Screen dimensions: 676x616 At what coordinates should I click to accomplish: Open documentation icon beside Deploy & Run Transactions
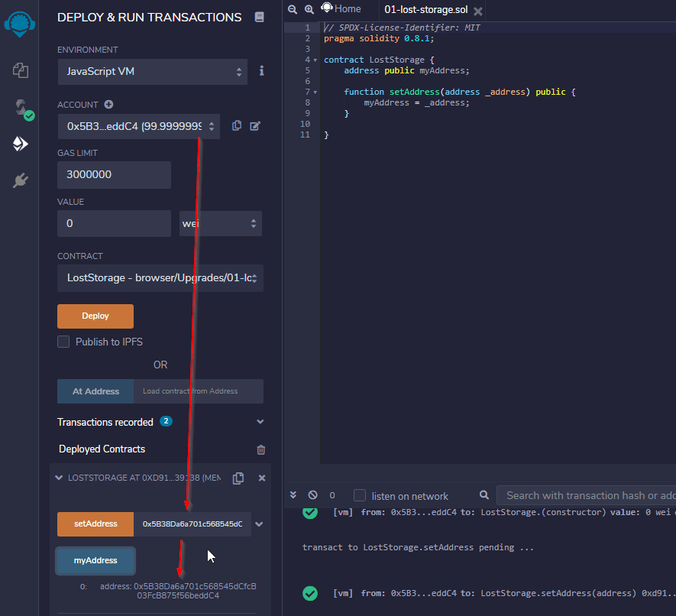coord(259,17)
